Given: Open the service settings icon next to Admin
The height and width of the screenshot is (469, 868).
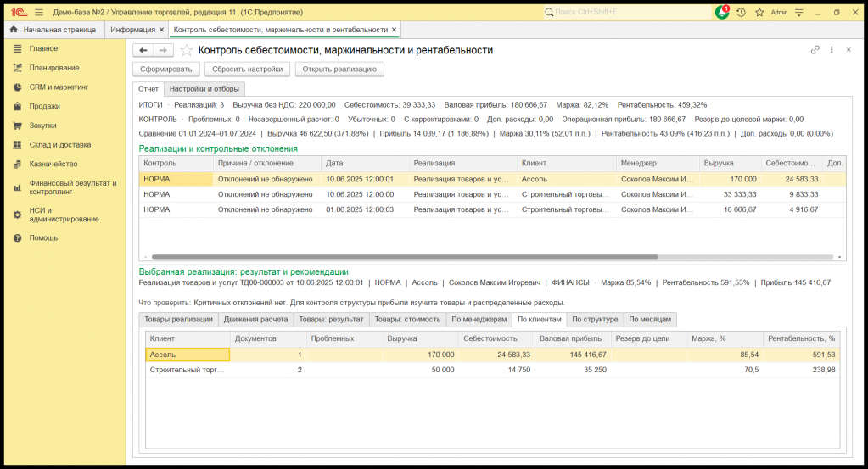Looking at the screenshot, I should point(798,12).
